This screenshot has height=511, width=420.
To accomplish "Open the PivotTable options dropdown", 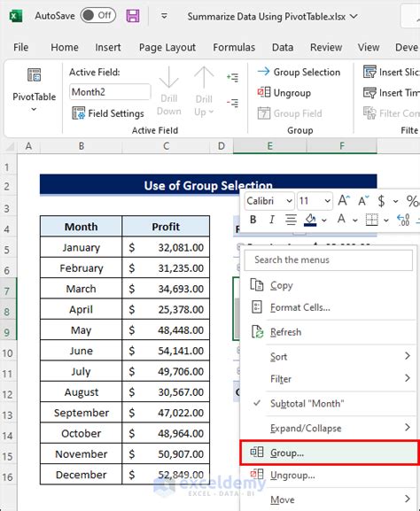I will coord(34,109).
